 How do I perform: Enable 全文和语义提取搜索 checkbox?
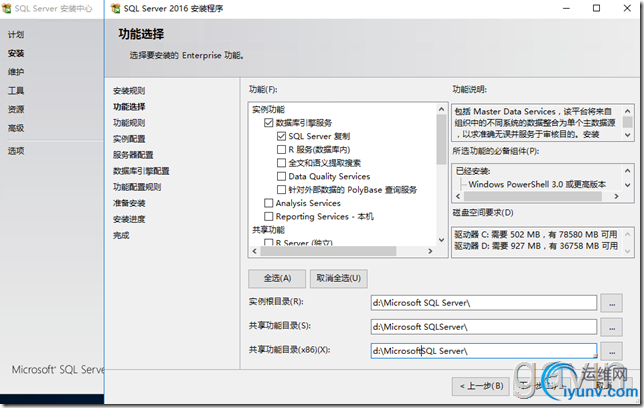(281, 163)
